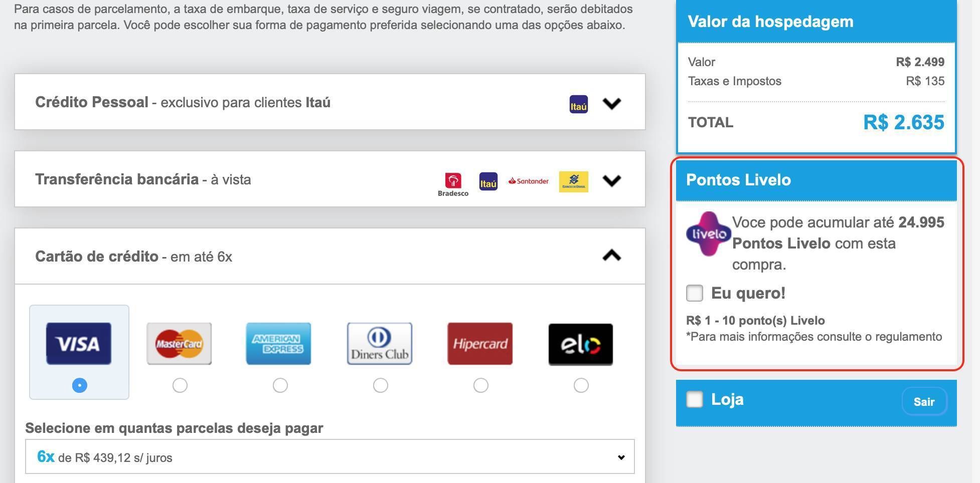980x483 pixels.
Task: Choose the Visa card logo
Action: 79,344
